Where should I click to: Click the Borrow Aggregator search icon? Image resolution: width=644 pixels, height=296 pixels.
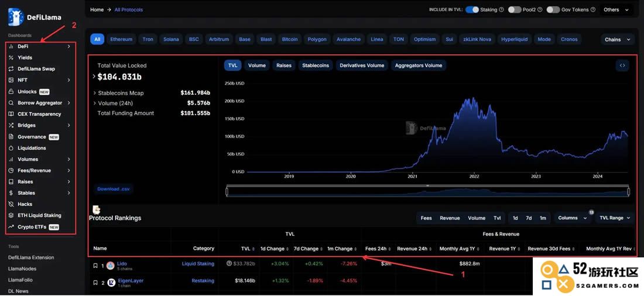click(x=11, y=103)
